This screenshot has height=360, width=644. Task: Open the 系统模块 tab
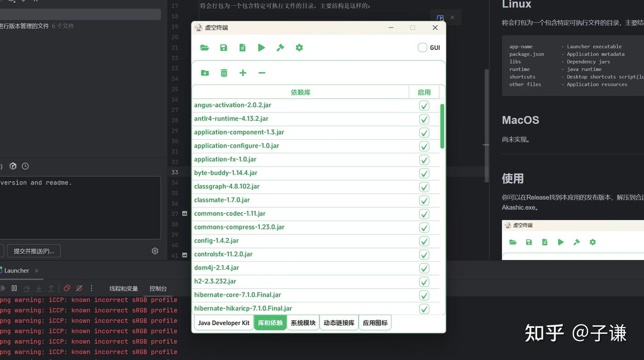(x=303, y=322)
